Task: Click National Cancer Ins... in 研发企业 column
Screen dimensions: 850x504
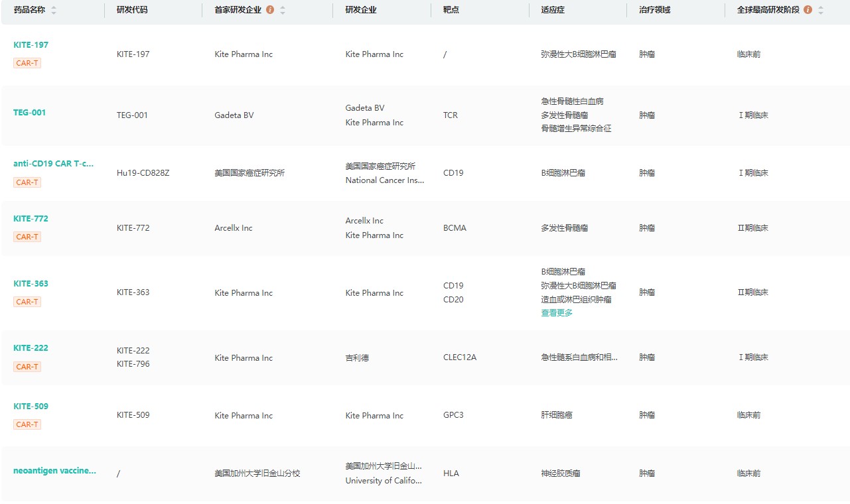Action: tap(385, 180)
